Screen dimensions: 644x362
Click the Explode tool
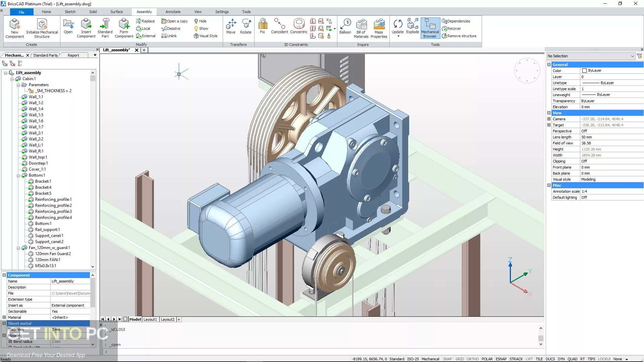click(412, 27)
